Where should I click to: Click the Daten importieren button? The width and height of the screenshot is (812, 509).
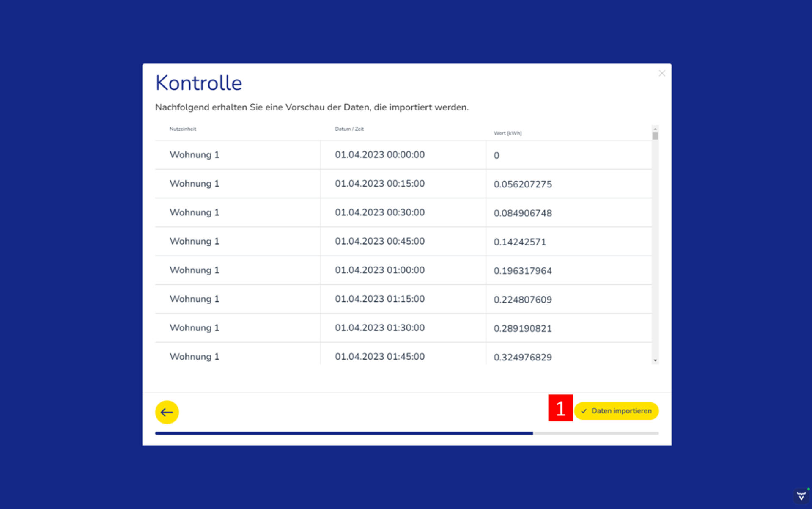tap(616, 411)
